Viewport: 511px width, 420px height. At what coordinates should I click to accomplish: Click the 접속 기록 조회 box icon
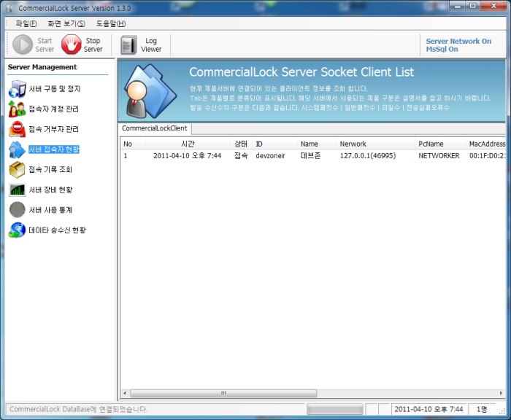coord(17,170)
